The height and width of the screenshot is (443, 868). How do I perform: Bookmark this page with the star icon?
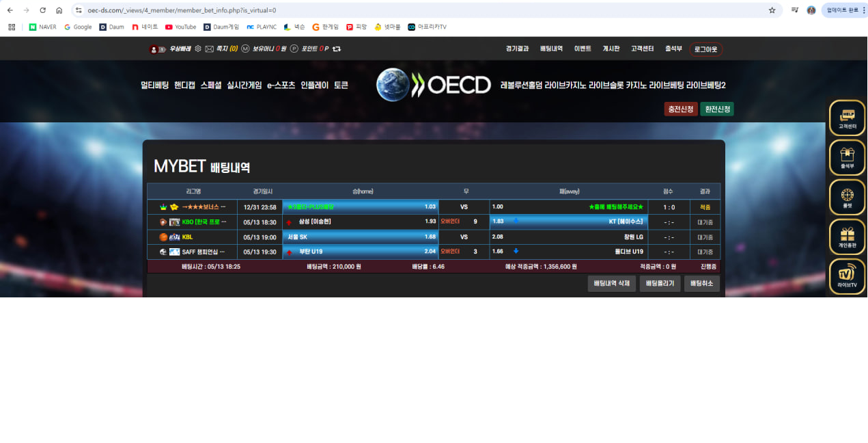tap(772, 10)
